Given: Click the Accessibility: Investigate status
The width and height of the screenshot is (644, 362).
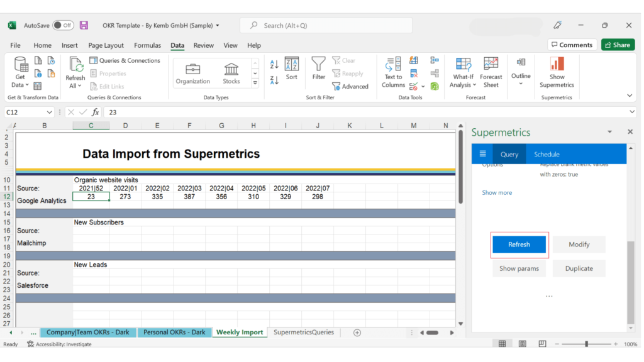Looking at the screenshot, I should point(59,344).
